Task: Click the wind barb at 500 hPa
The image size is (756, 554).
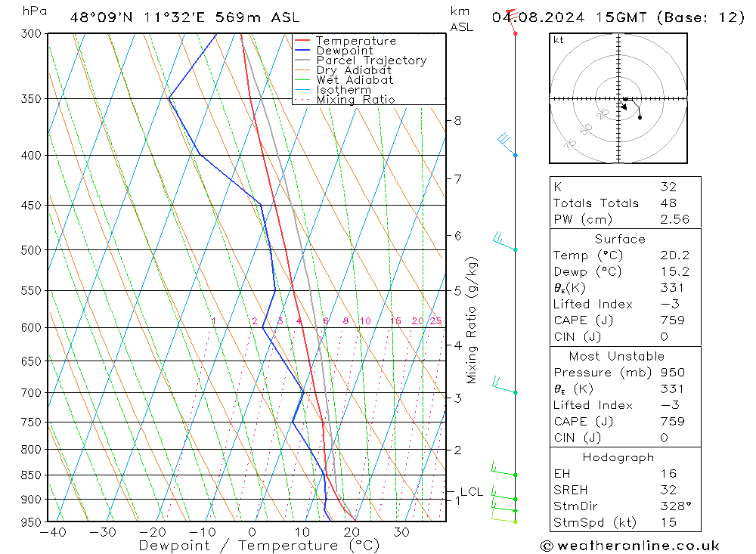Action: pos(505,242)
